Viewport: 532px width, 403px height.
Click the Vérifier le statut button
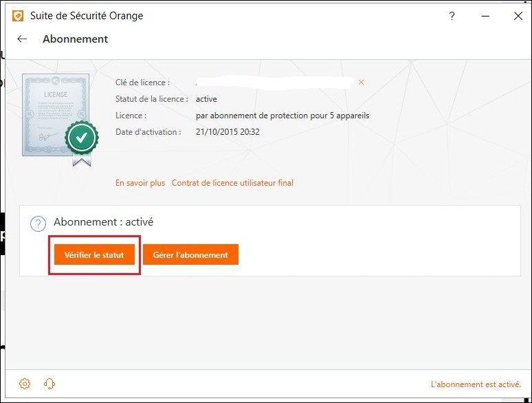tap(94, 254)
